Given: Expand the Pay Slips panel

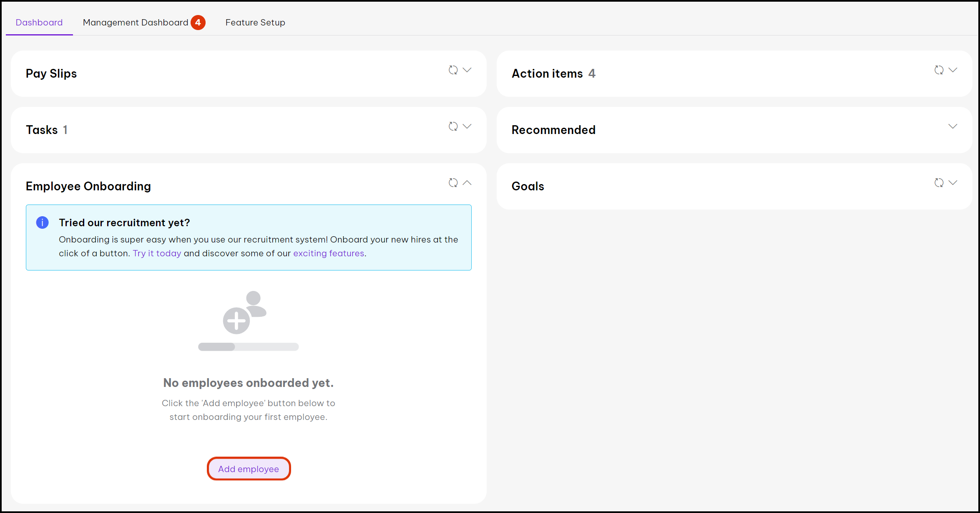Looking at the screenshot, I should (467, 70).
